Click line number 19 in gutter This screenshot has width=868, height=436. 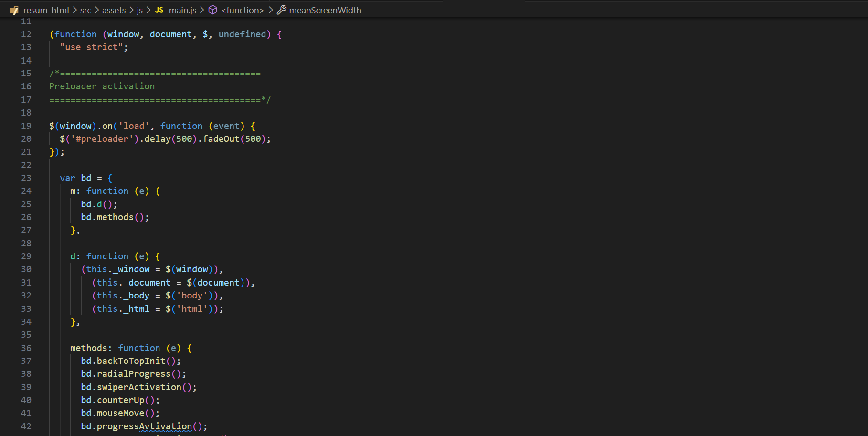26,126
